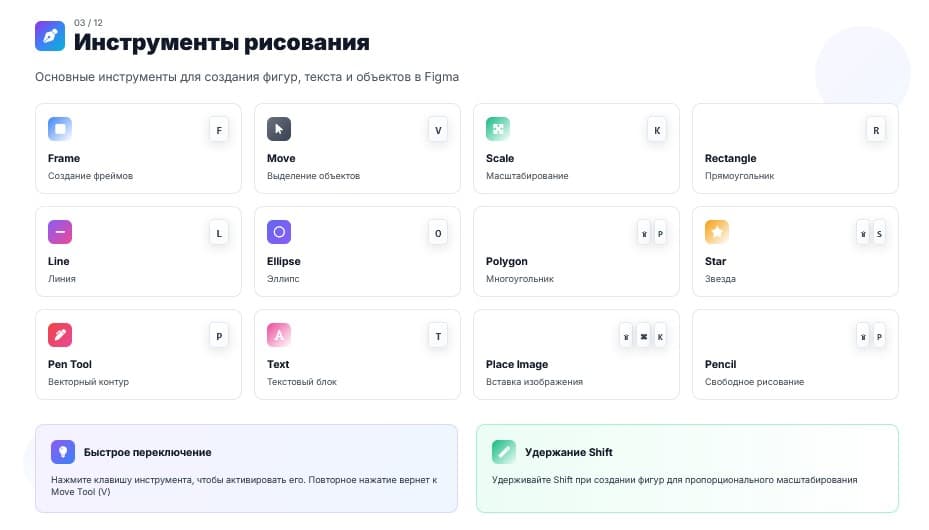The height and width of the screenshot is (530, 929).
Task: Select the orange Star tool icon
Action: click(x=717, y=232)
